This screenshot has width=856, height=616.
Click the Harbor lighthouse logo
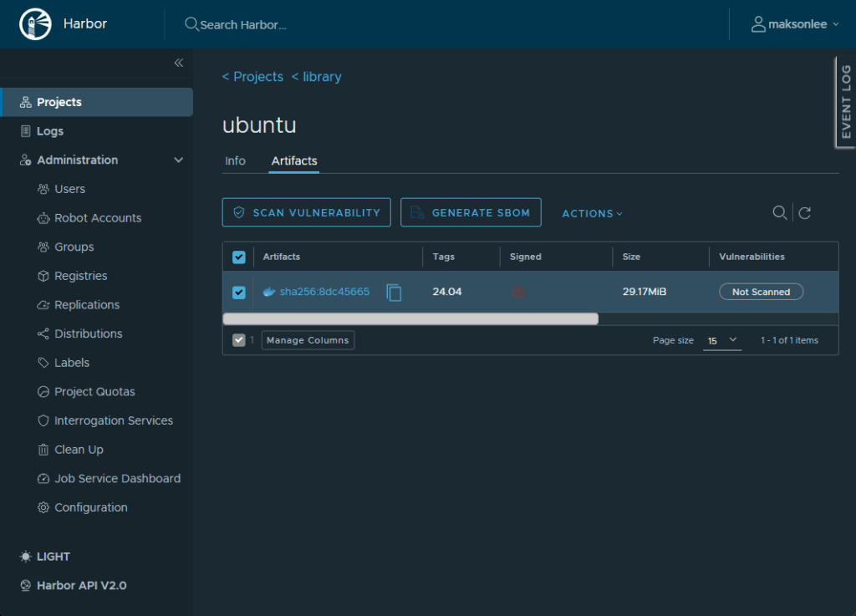(36, 24)
